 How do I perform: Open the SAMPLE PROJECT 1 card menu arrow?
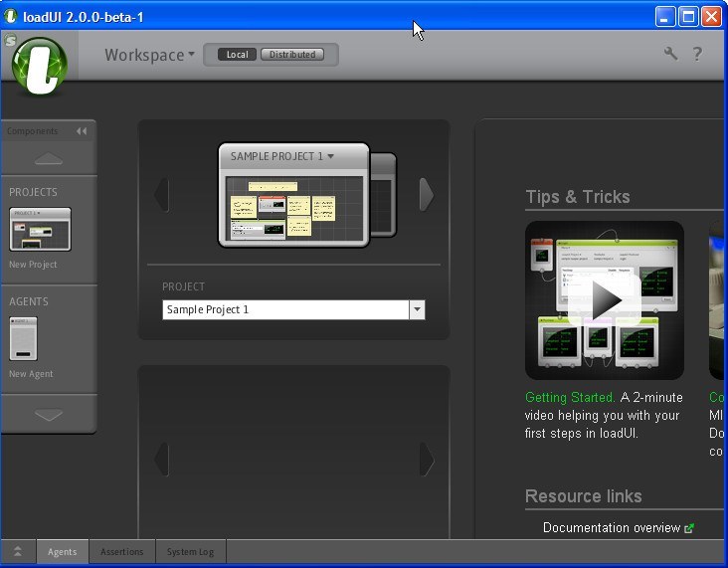[330, 156]
